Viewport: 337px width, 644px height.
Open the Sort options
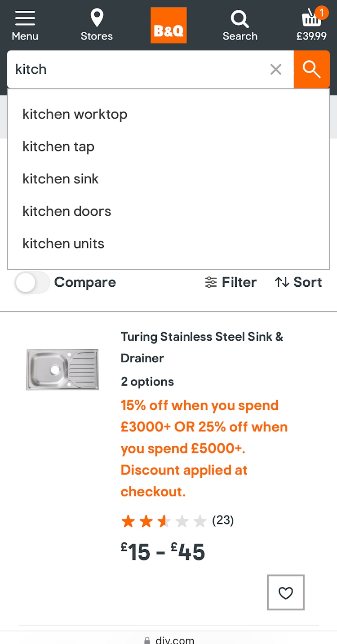point(298,282)
